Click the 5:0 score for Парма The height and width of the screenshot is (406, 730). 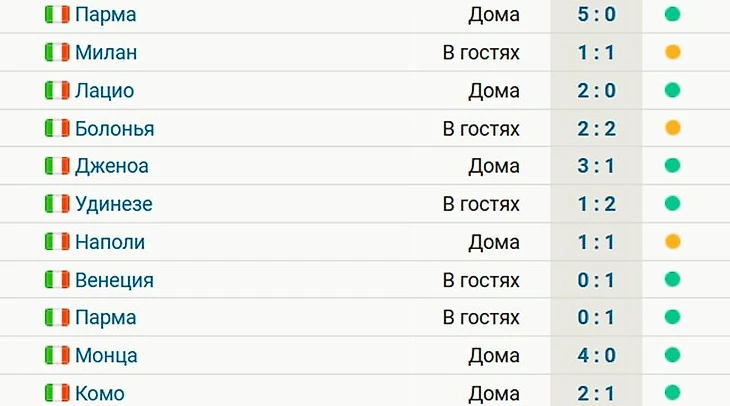tap(596, 15)
